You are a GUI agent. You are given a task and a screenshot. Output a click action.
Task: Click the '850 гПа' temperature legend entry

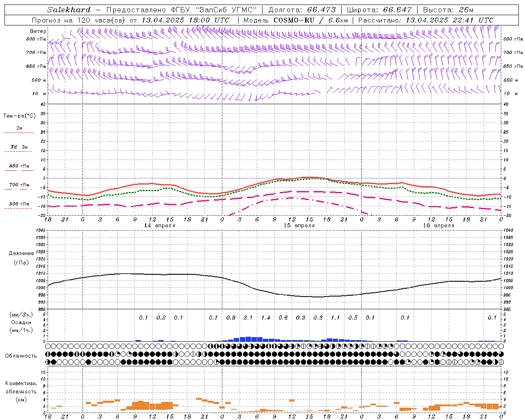19,166
